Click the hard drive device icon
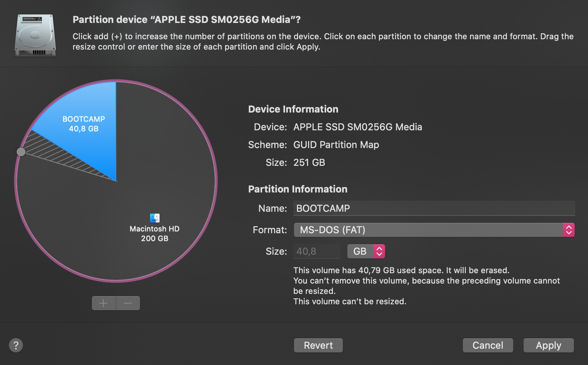Screen dimensions: 588x365 pos(35,34)
